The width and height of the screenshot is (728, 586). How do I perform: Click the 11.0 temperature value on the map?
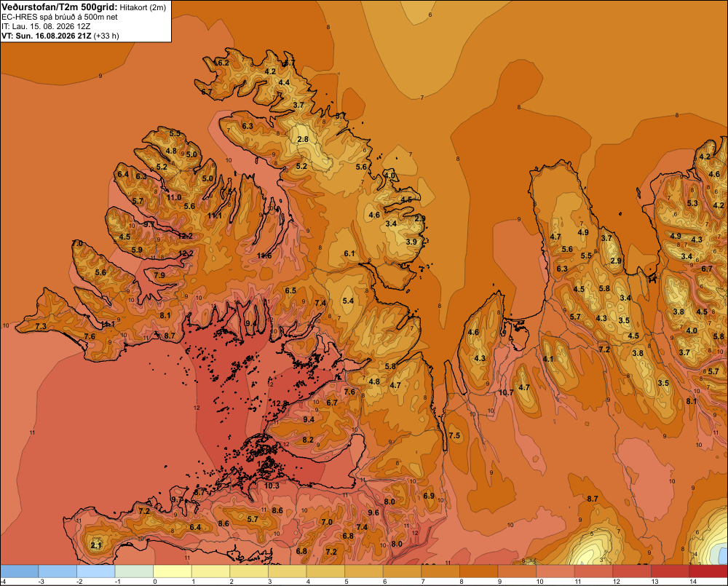point(174,197)
